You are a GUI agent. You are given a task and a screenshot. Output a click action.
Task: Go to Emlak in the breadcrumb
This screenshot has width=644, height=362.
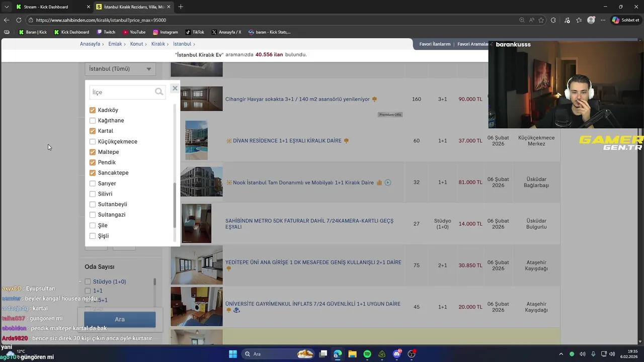(x=115, y=44)
